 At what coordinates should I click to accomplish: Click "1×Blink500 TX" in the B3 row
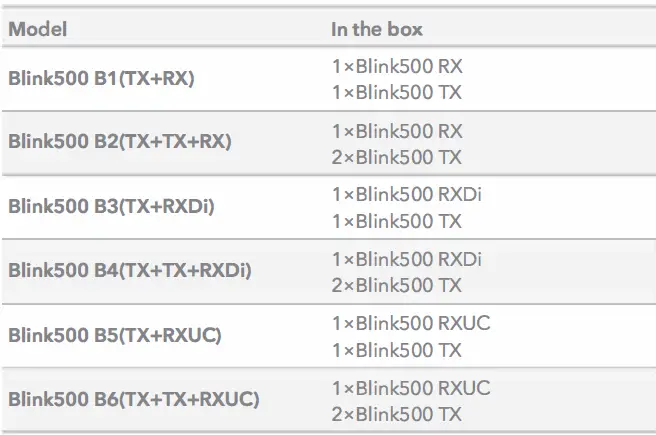pyautogui.click(x=396, y=221)
